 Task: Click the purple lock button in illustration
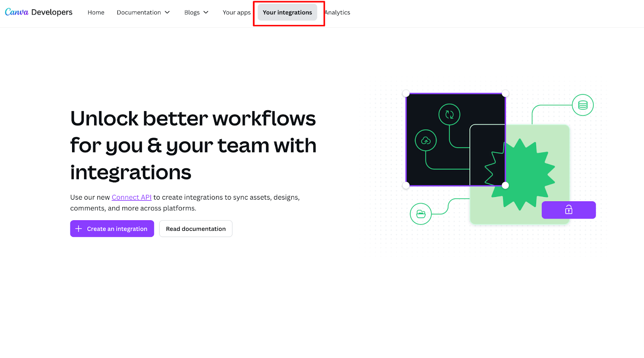pos(569,210)
